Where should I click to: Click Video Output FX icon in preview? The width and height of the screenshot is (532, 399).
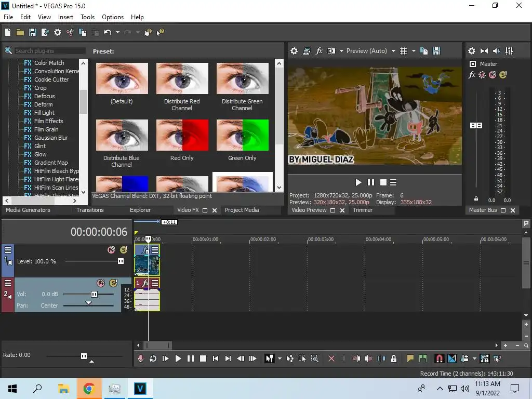tap(319, 51)
